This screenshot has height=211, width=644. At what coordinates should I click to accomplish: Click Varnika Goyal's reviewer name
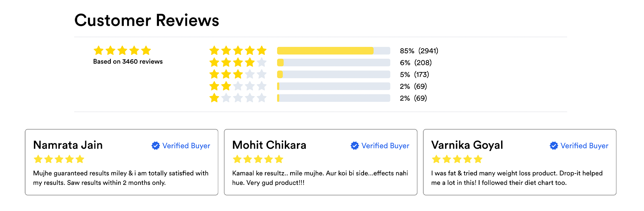467,145
